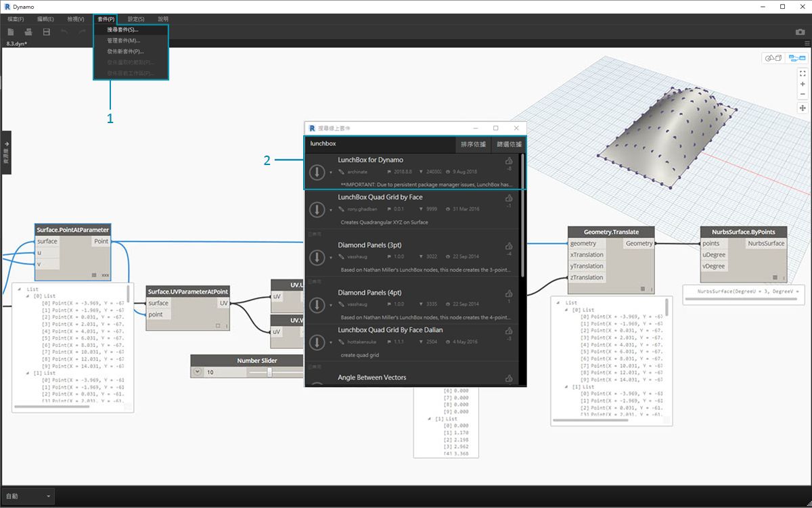This screenshot has width=812, height=508.
Task: Download Diamond Panels (3pt) package
Action: click(317, 257)
